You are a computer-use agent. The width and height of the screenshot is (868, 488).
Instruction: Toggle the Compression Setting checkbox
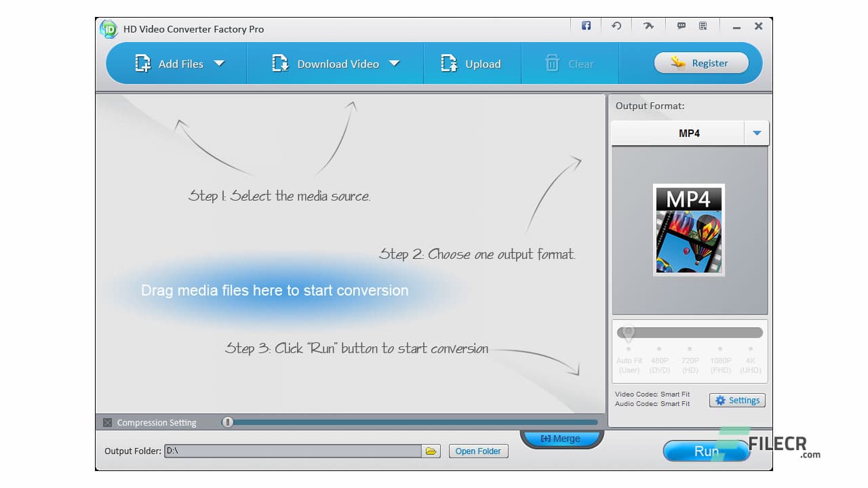point(108,422)
